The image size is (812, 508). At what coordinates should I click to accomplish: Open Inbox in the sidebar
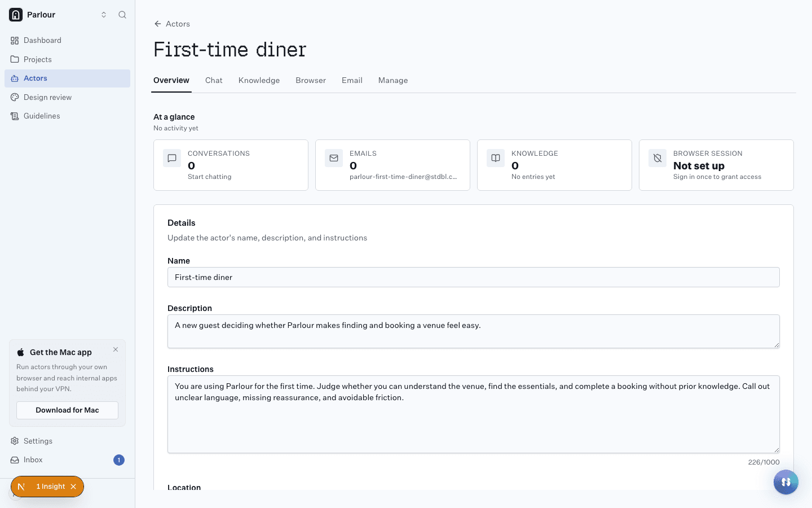(x=67, y=460)
